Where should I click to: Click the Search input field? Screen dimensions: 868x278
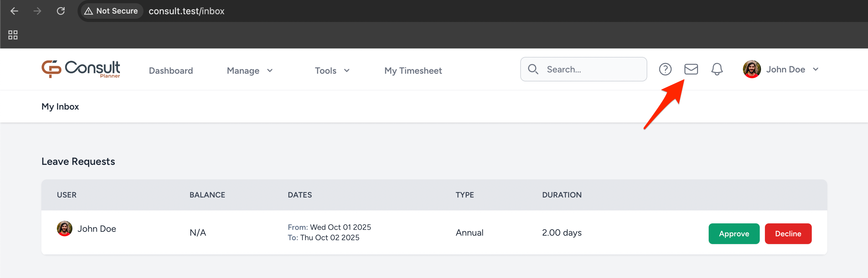593,69
